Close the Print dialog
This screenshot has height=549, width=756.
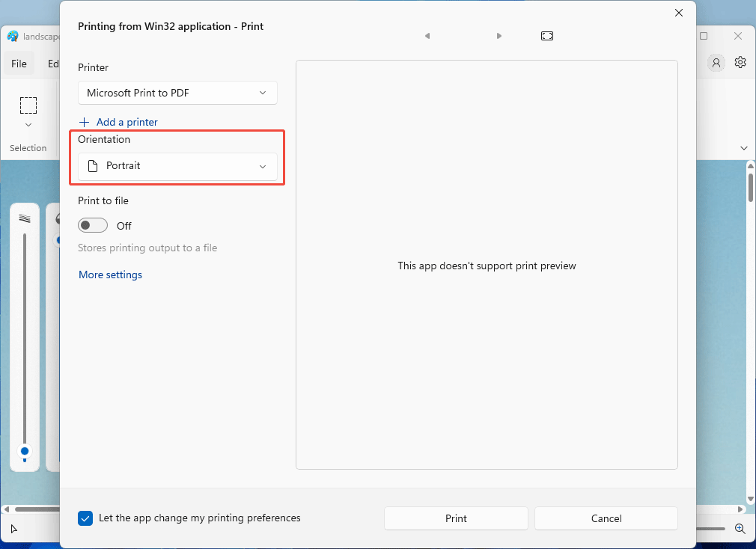pyautogui.click(x=678, y=13)
